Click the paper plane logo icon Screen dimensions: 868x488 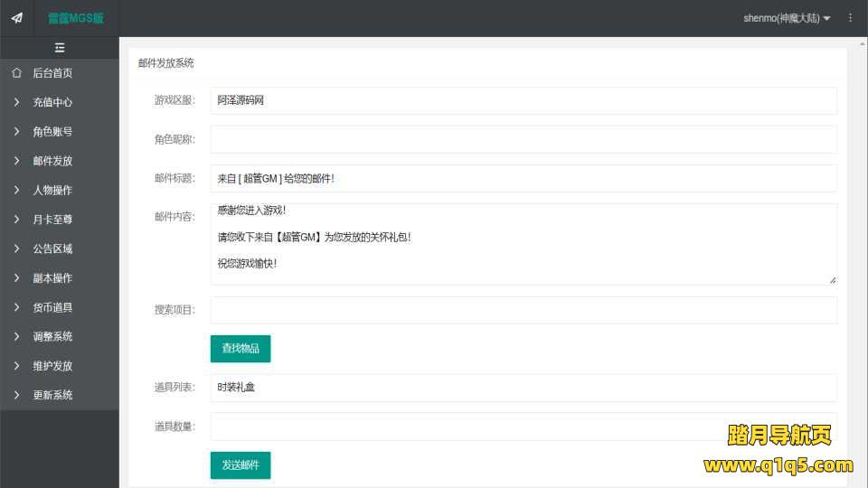click(16, 18)
